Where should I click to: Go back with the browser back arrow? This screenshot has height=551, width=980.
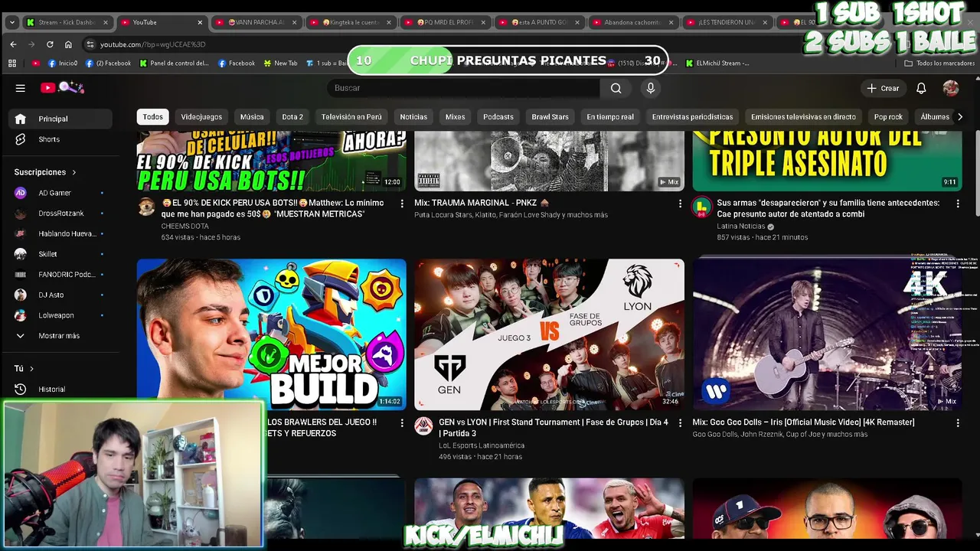(13, 44)
